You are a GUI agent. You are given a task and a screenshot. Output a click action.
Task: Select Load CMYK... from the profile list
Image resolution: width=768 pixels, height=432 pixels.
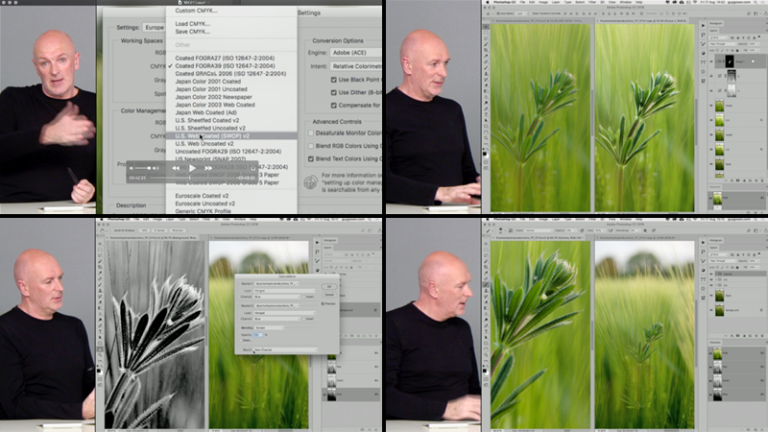193,23
